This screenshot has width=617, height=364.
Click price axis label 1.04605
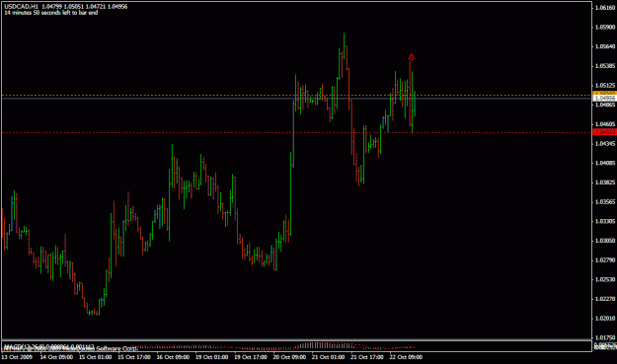click(605, 124)
